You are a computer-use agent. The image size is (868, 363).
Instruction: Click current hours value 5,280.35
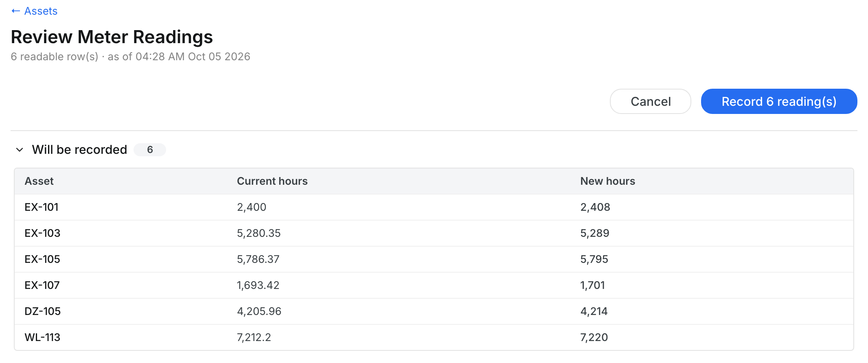(x=259, y=233)
